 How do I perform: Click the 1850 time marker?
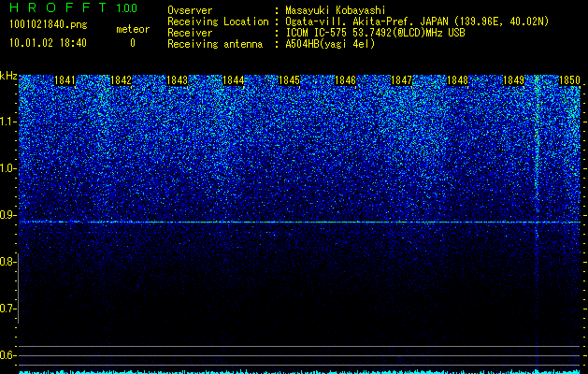[x=569, y=80]
